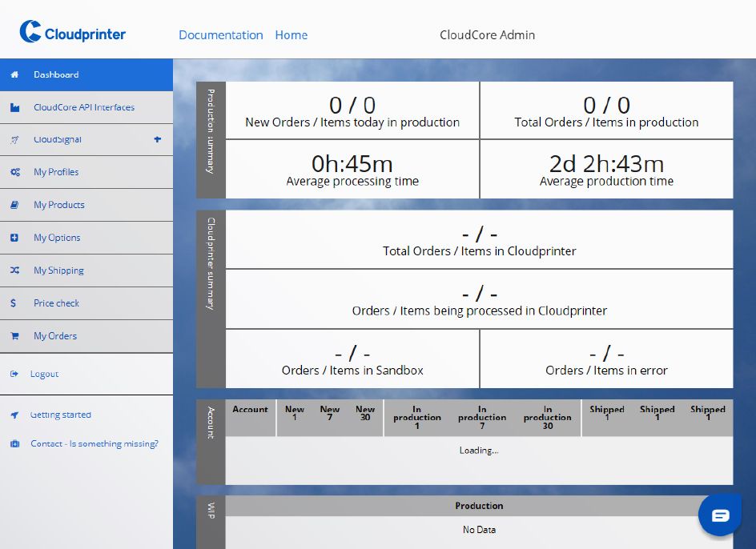
Task: Click Contact - Is something missing?
Action: pyautogui.click(x=94, y=444)
